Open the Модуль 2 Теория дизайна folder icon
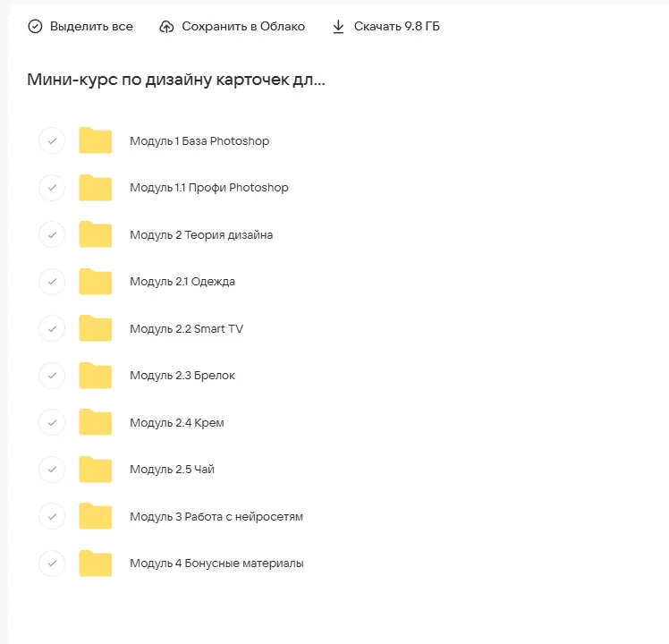Viewport: 669px width, 644px height. (95, 235)
